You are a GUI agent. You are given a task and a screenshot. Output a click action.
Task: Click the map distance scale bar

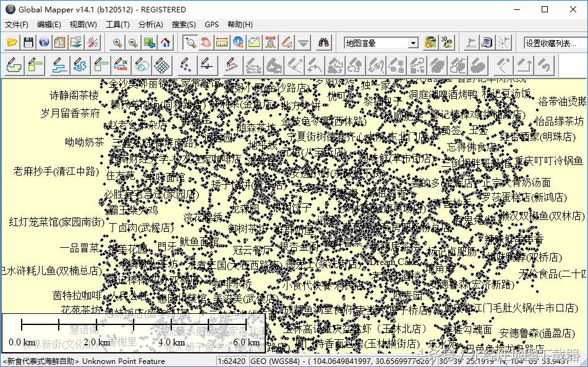point(134,332)
